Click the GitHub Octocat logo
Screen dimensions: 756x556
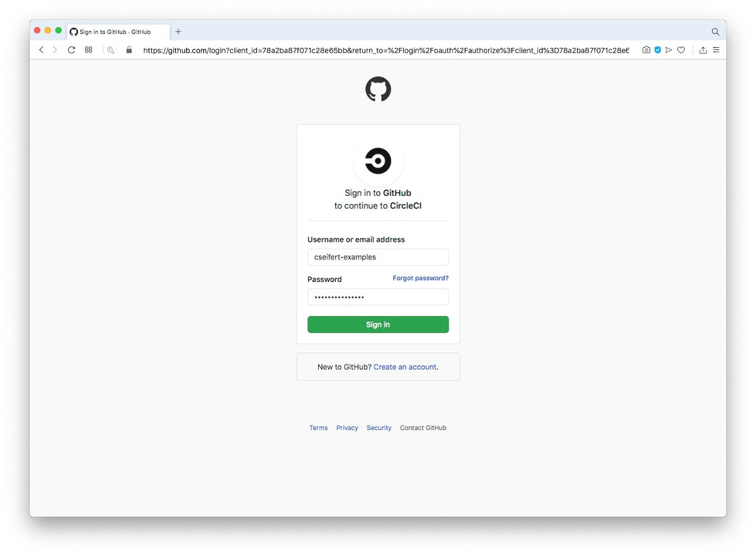378,89
